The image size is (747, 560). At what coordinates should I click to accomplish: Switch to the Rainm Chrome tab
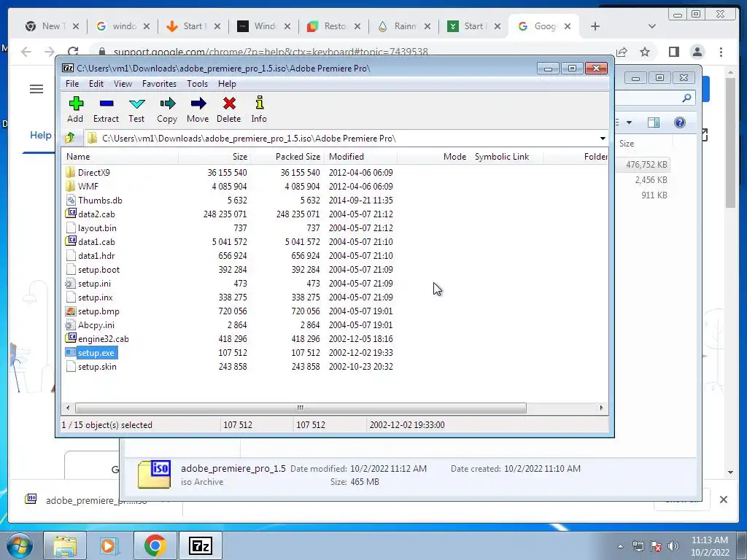click(x=404, y=26)
